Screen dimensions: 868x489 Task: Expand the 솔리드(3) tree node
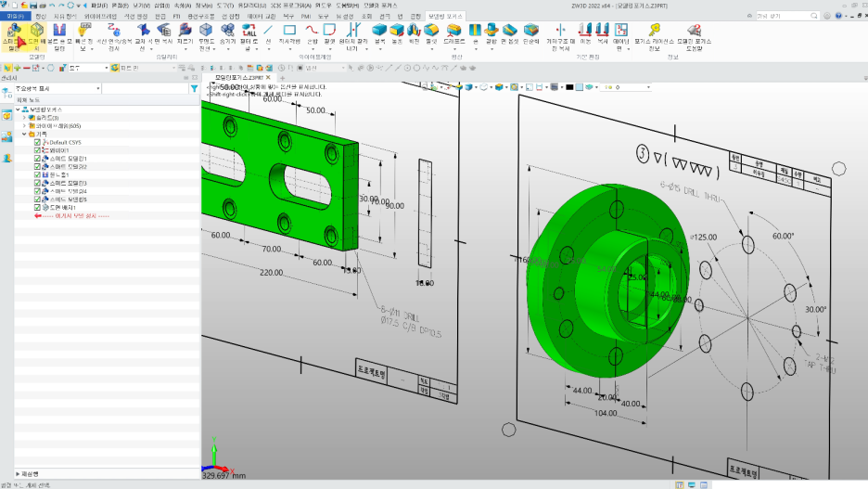(24, 118)
